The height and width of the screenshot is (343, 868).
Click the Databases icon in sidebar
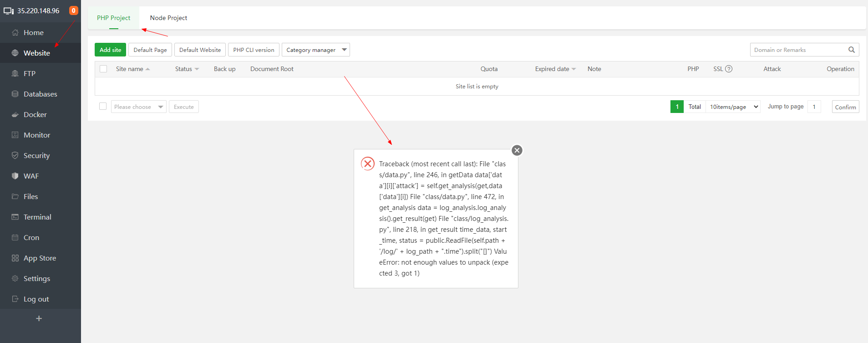pyautogui.click(x=15, y=94)
